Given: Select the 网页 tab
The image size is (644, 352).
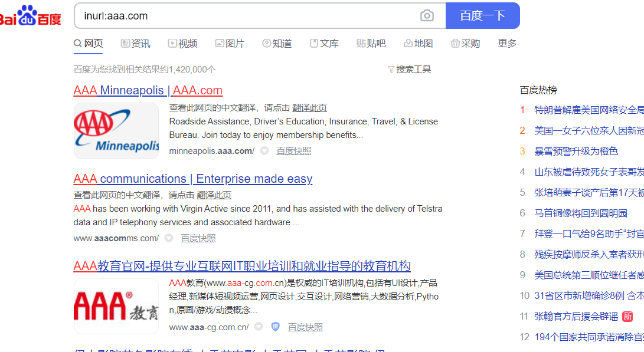Looking at the screenshot, I should (x=89, y=44).
